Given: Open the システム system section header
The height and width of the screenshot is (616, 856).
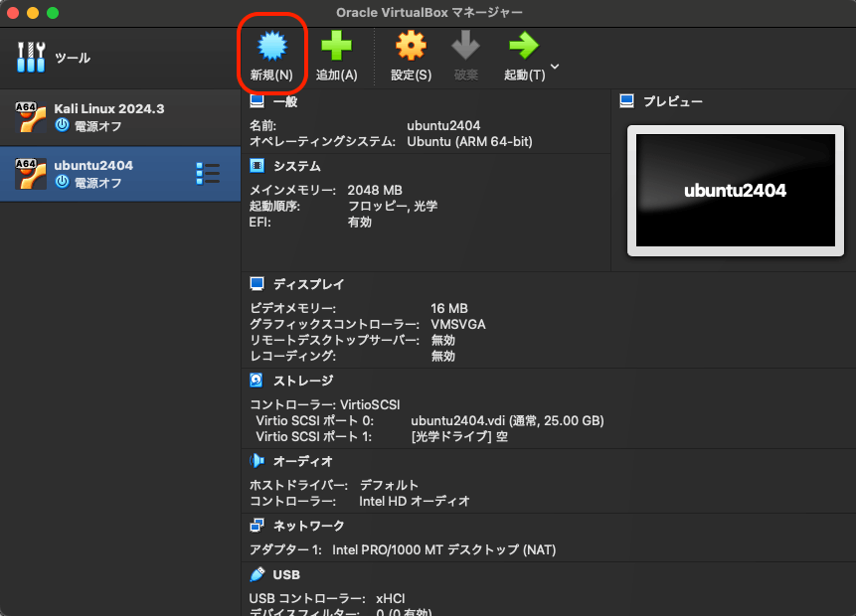Looking at the screenshot, I should coord(297,166).
